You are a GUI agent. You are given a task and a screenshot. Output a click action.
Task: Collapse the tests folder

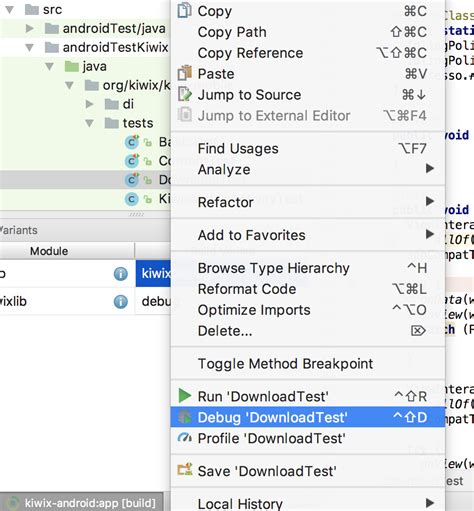pos(89,123)
